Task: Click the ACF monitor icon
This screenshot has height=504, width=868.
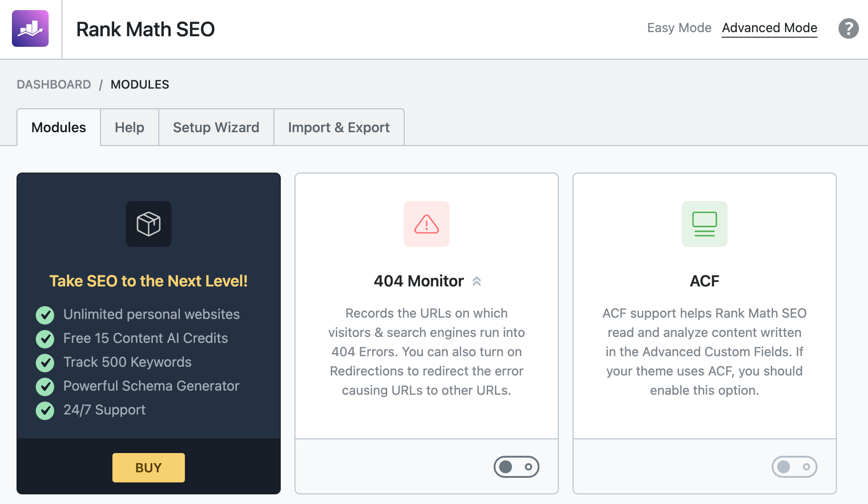Action: [x=705, y=224]
